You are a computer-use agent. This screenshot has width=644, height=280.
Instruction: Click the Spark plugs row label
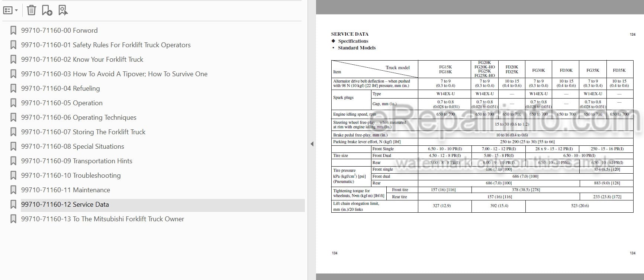(x=343, y=98)
